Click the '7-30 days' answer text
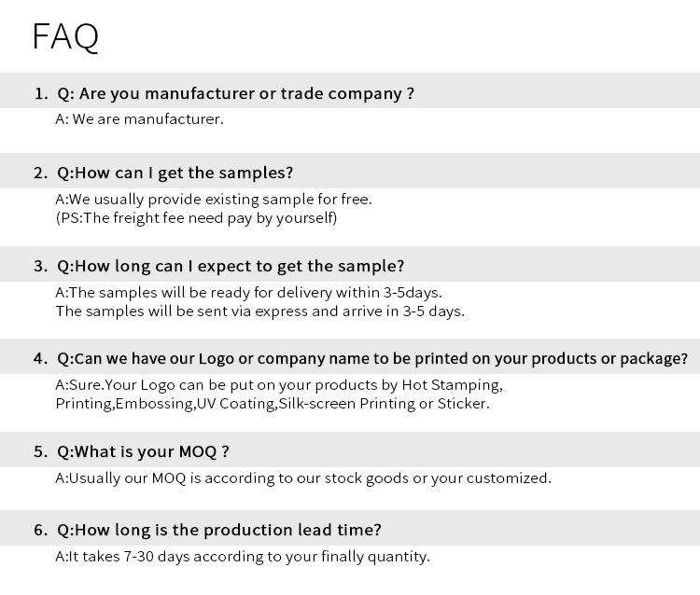Viewport: 700px width, 595px height. pos(243,557)
